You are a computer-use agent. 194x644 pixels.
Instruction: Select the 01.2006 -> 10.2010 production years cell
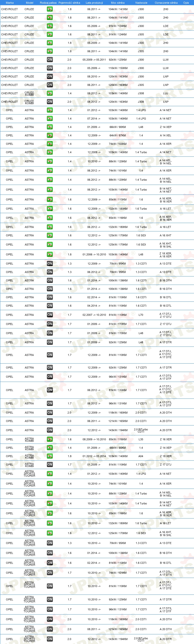[x=94, y=254]
